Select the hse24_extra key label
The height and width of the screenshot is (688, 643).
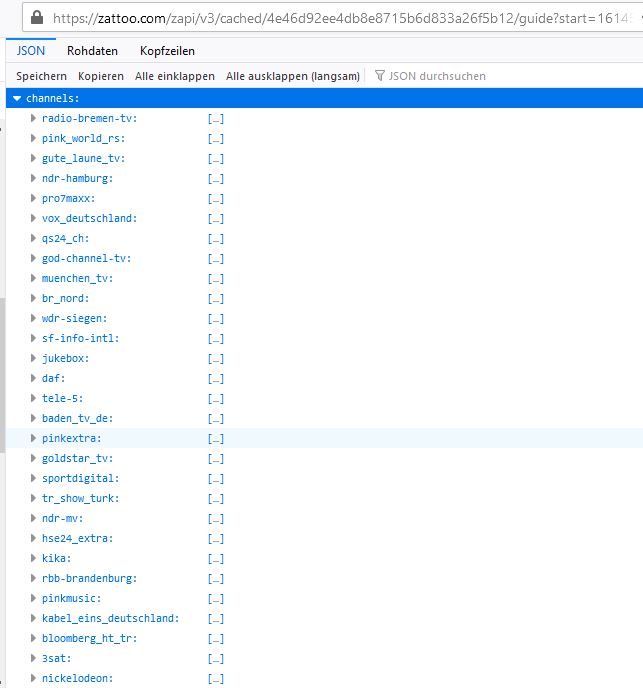point(78,538)
